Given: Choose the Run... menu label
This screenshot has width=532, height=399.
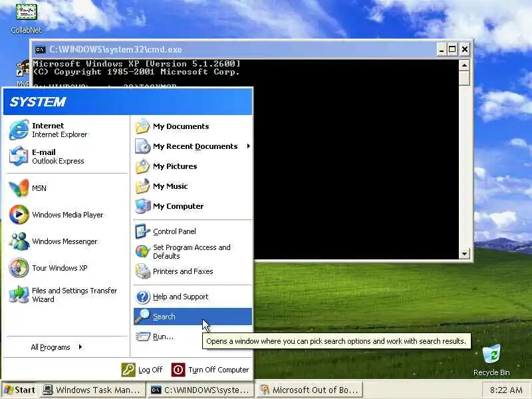Looking at the screenshot, I should [x=163, y=336].
